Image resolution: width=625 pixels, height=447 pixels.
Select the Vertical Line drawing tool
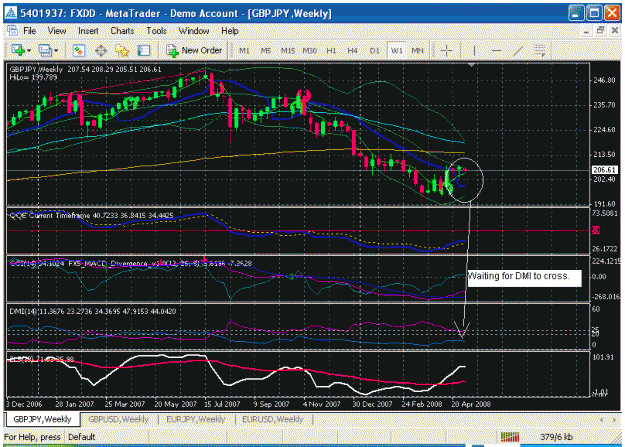[474, 50]
